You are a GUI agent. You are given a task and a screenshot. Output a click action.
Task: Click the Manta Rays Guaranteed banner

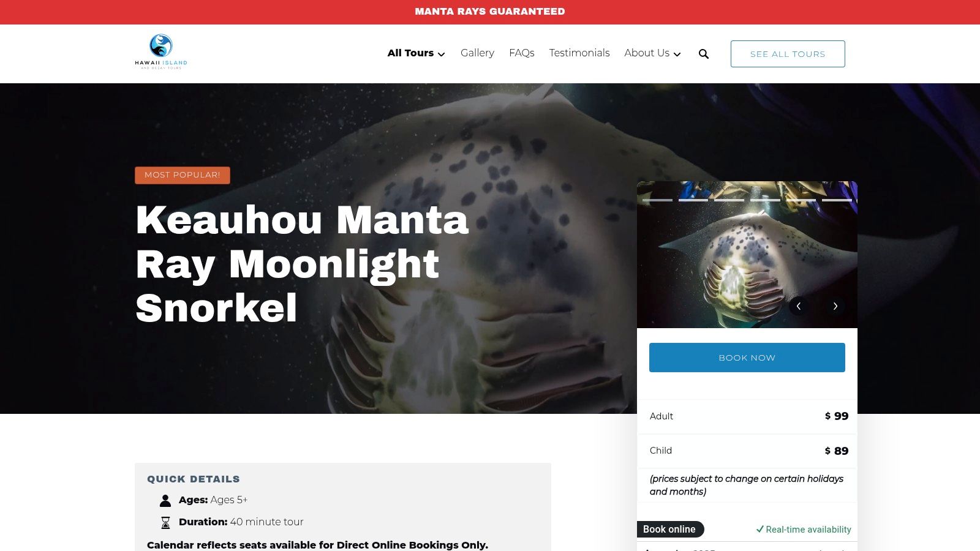coord(490,12)
